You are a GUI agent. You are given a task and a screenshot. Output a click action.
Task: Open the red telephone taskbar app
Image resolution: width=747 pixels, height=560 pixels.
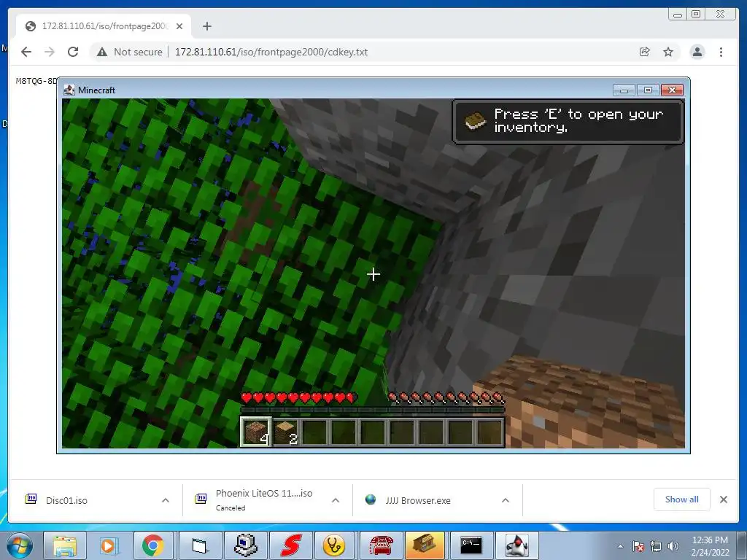(x=381, y=545)
